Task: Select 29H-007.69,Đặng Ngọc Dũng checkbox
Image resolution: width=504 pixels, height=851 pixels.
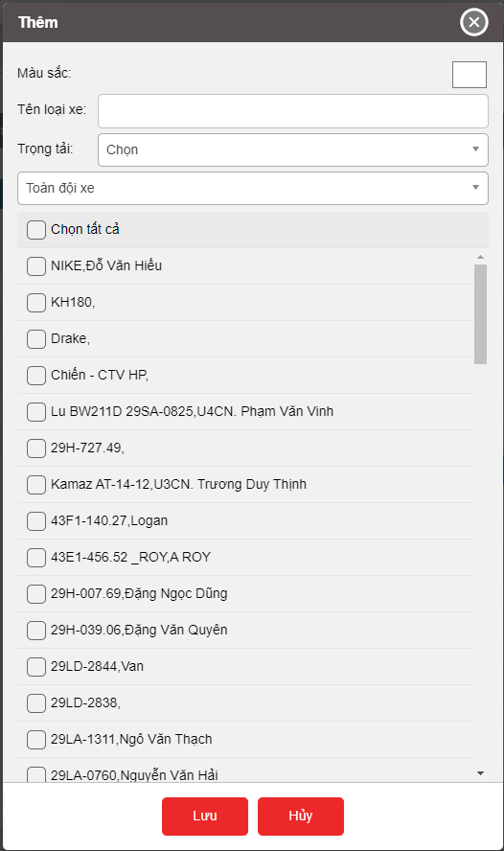Action: [36, 594]
